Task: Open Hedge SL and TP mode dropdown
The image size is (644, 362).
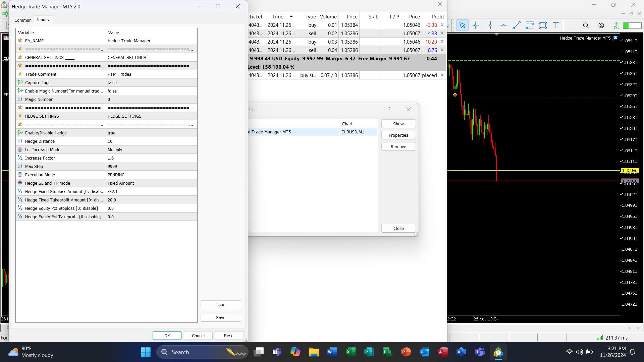Action: point(152,183)
